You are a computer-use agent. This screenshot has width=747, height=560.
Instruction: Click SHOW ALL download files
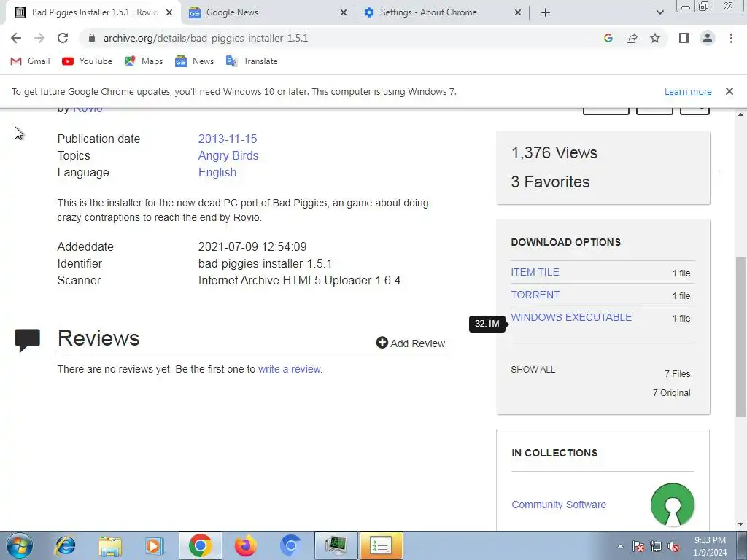click(x=533, y=370)
